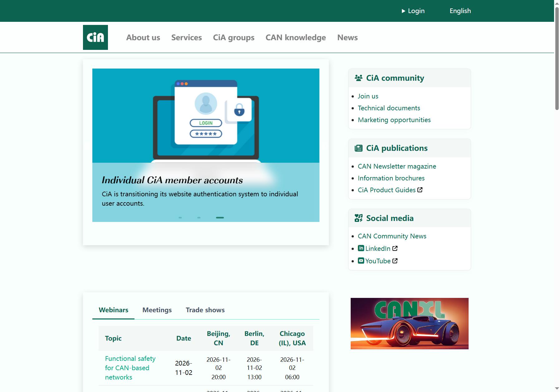This screenshot has width=560, height=392.
Task: Open the Join us link
Action: (x=368, y=96)
